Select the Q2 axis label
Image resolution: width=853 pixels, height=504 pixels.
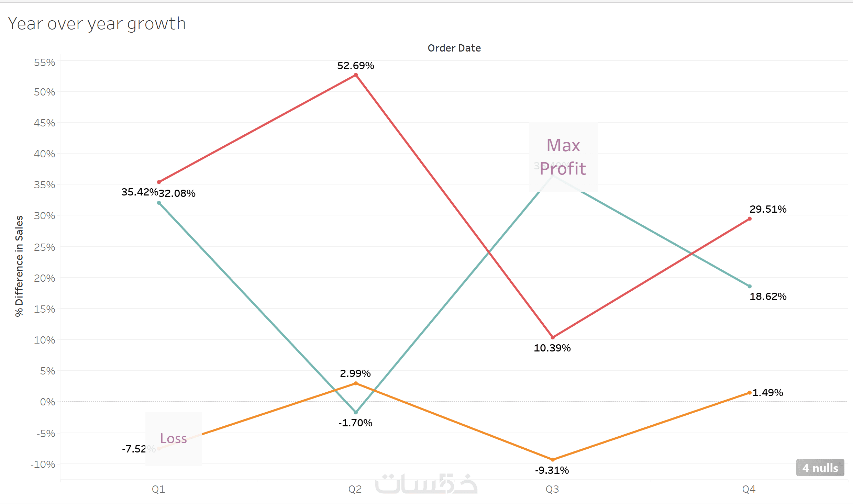(x=355, y=489)
